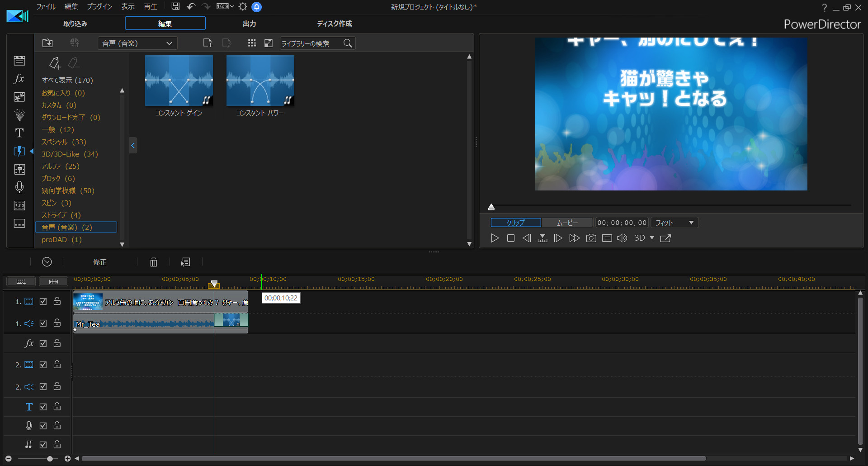Open the Voice-over recording room microphone icon
This screenshot has height=466, width=868.
(19, 187)
